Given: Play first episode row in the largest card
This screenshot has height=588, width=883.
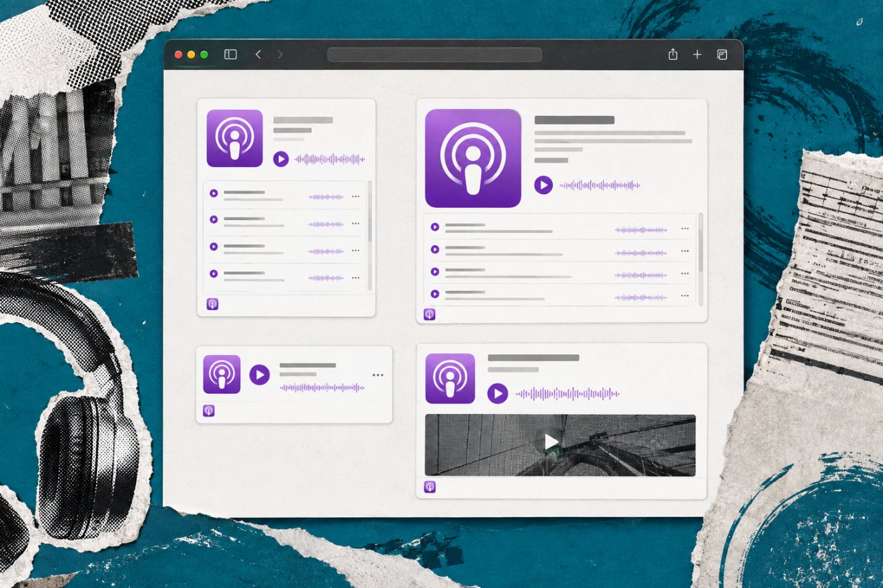Looking at the screenshot, I should coord(435,227).
